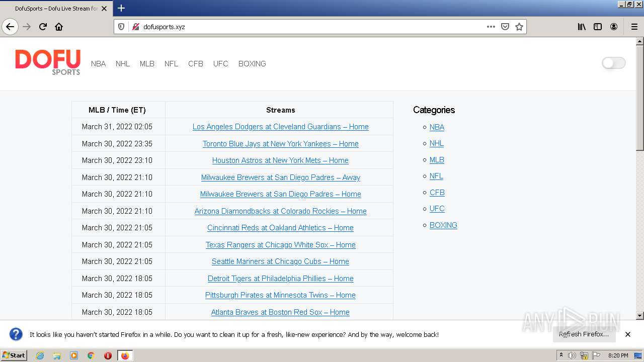Open CFB in the top navigation
The width and height of the screenshot is (644, 362).
click(196, 64)
